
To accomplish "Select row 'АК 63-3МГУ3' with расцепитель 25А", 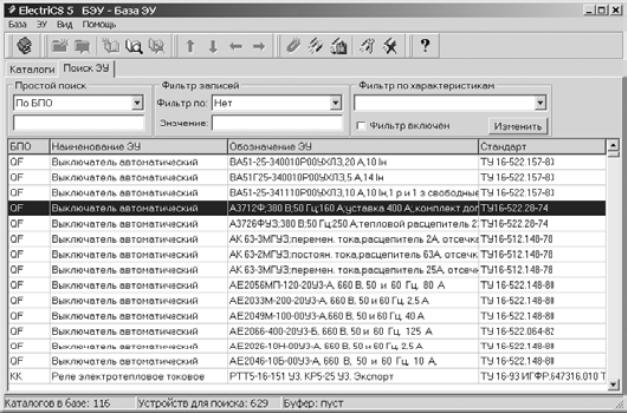I will [x=307, y=270].
